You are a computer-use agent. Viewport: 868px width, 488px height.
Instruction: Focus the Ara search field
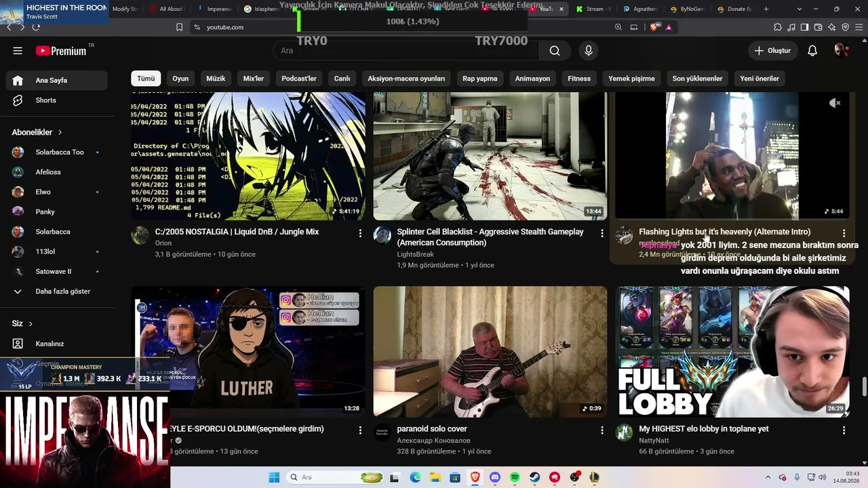tap(406, 51)
